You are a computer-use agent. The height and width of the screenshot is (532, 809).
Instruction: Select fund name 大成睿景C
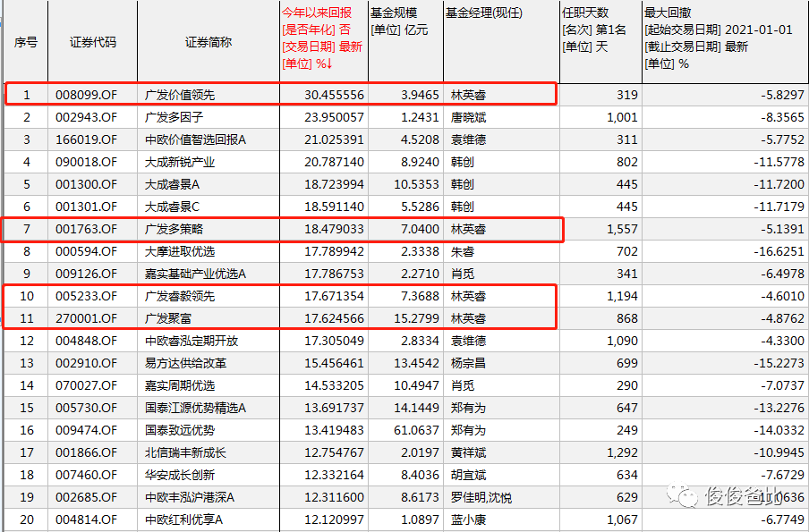coord(172,207)
